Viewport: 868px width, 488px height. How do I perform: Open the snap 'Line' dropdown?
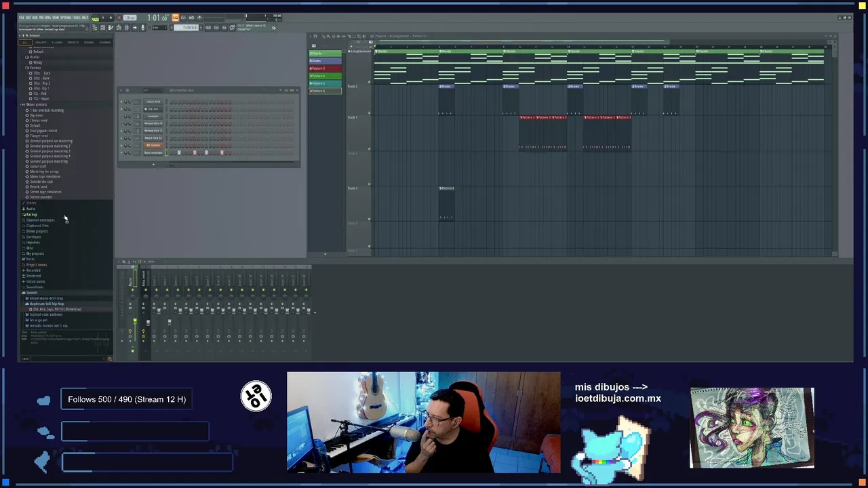pos(159,27)
